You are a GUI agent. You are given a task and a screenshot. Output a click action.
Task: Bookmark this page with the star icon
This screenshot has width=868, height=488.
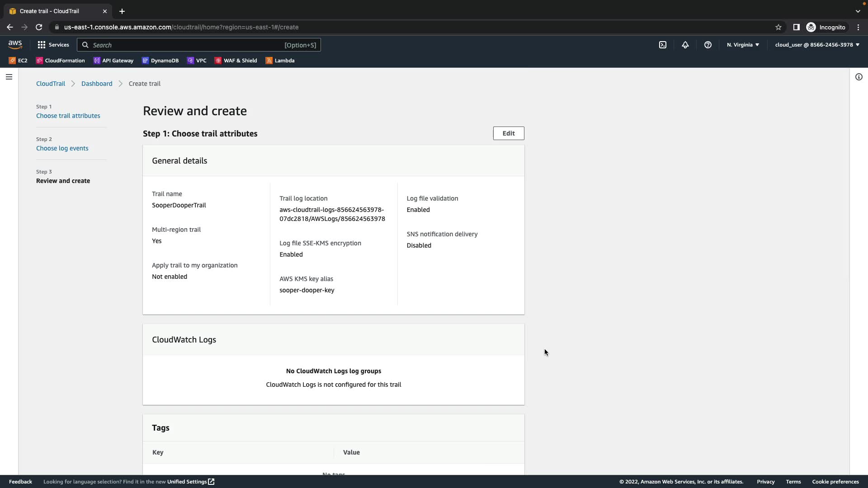(x=778, y=27)
